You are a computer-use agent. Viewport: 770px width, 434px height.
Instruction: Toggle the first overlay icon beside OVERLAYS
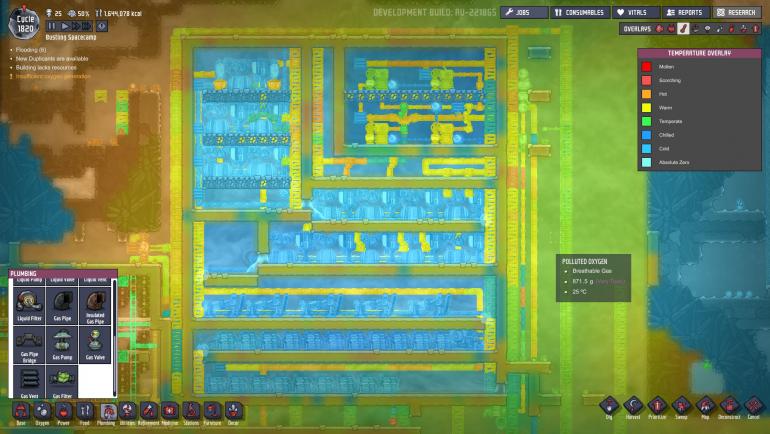[x=659, y=29]
